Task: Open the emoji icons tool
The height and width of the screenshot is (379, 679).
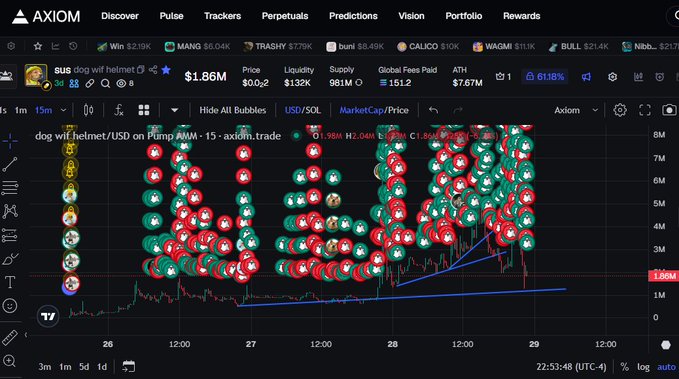Action: (10, 306)
